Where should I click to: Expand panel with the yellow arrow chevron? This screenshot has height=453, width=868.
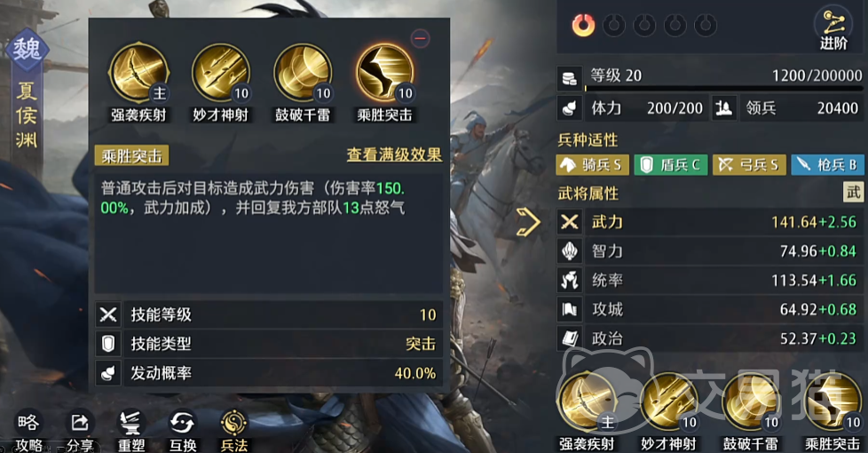point(529,222)
